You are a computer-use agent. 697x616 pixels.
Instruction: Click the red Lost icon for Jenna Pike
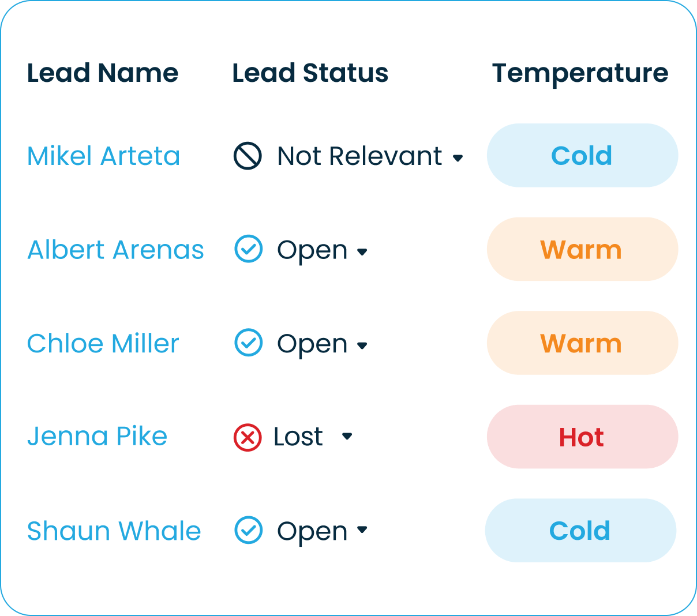(248, 437)
